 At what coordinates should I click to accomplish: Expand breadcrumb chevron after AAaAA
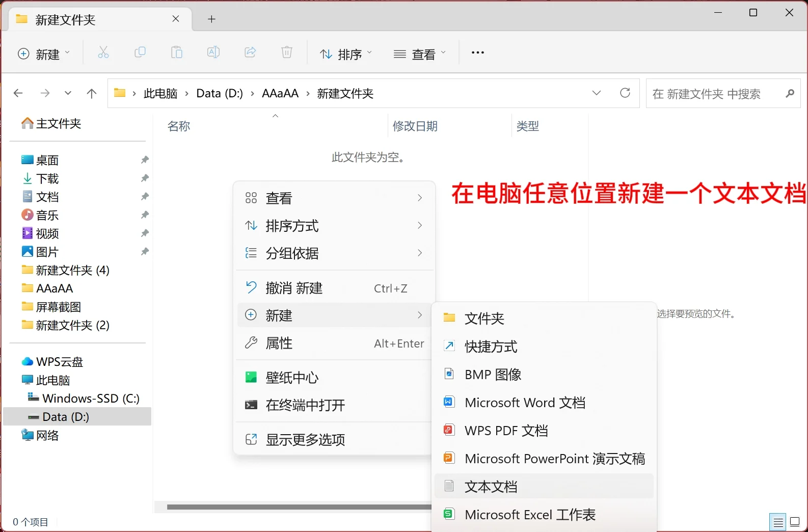click(x=308, y=94)
